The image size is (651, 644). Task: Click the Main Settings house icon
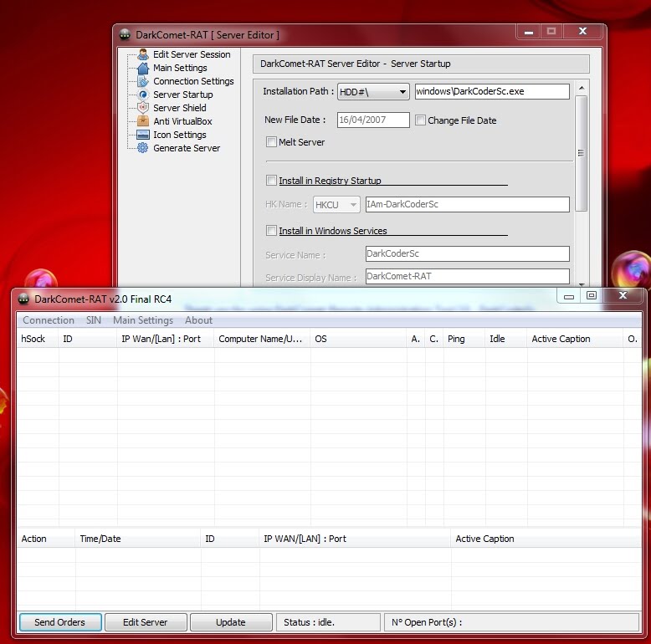pyautogui.click(x=143, y=68)
